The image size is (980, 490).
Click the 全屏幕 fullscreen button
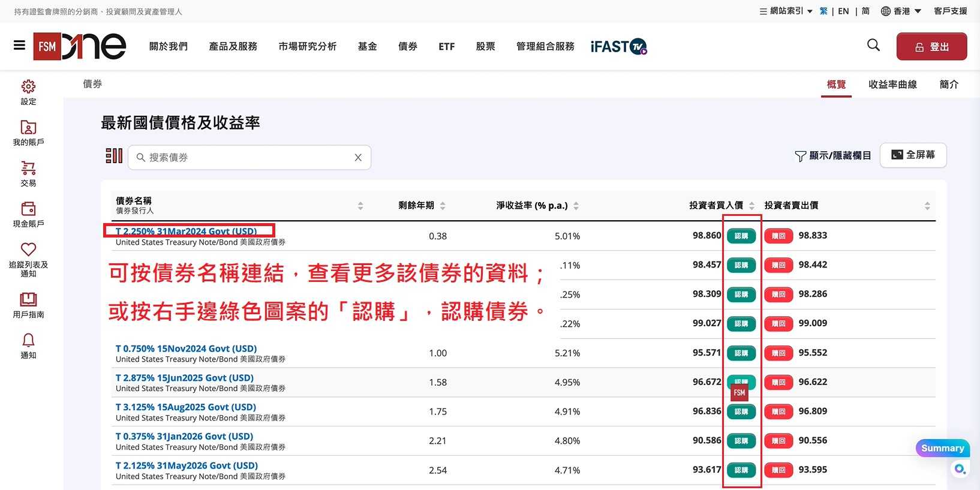[x=913, y=155]
